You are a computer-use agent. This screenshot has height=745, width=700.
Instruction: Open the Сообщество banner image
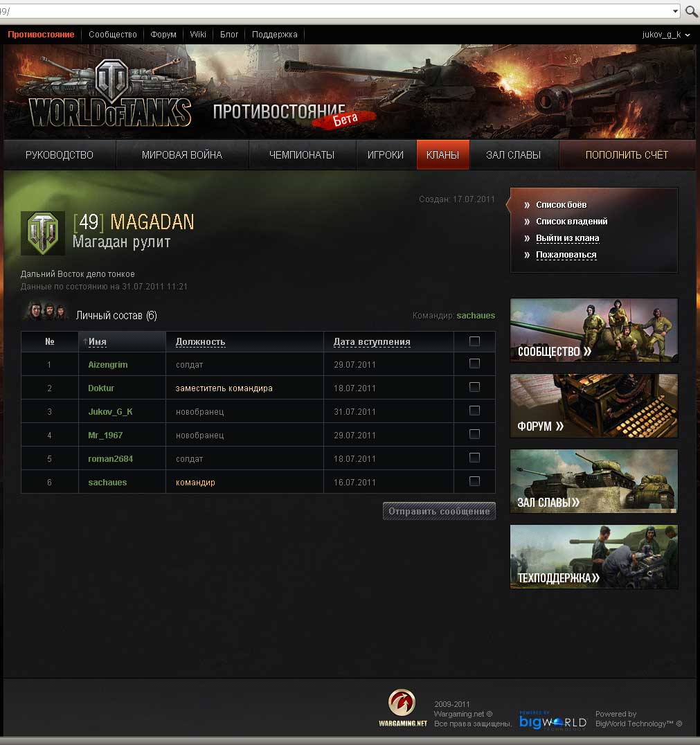coord(593,330)
